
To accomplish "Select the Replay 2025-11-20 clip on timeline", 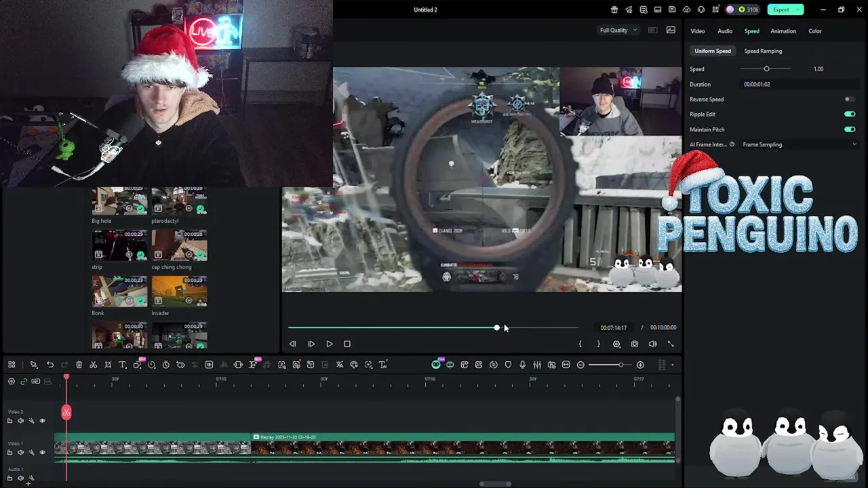I will 463,448.
